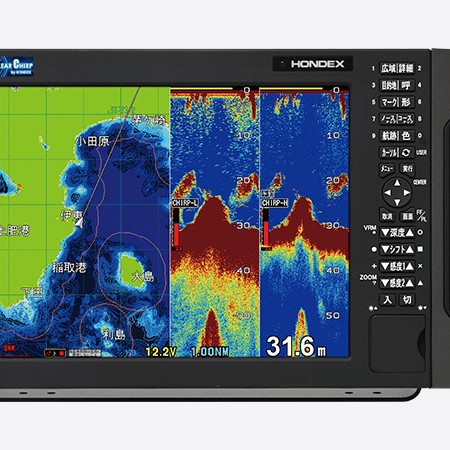Click the 広域 wide-area zoom key
The image size is (450, 450).
pyautogui.click(x=389, y=68)
